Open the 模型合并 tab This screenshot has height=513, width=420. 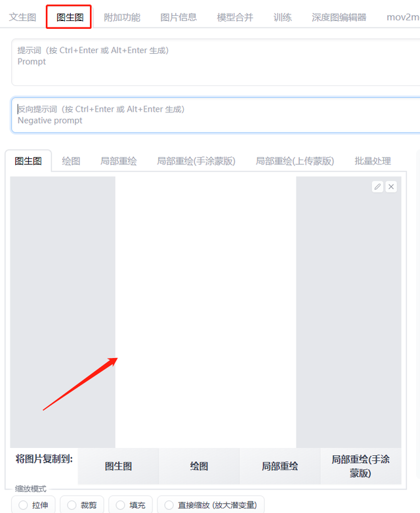pyautogui.click(x=235, y=17)
